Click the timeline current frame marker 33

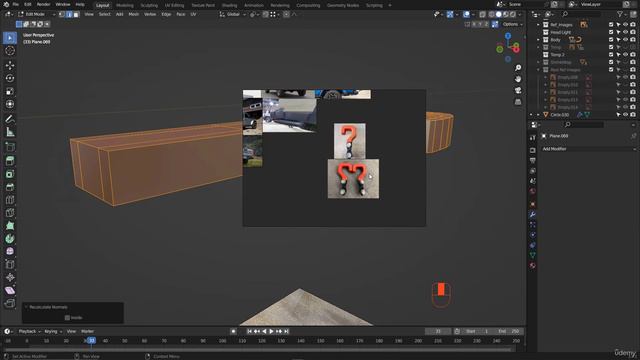pyautogui.click(x=91, y=340)
